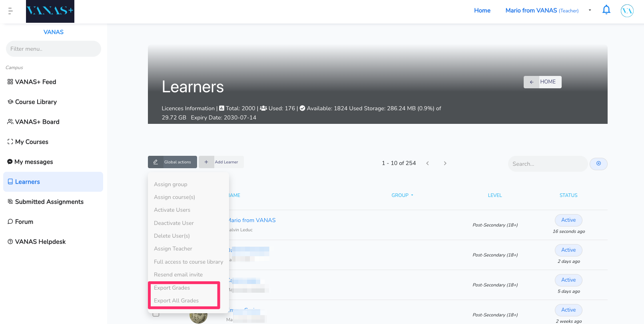Screen dimensions: 644x324
Task: Click the Filter menu input
Action: (54, 49)
